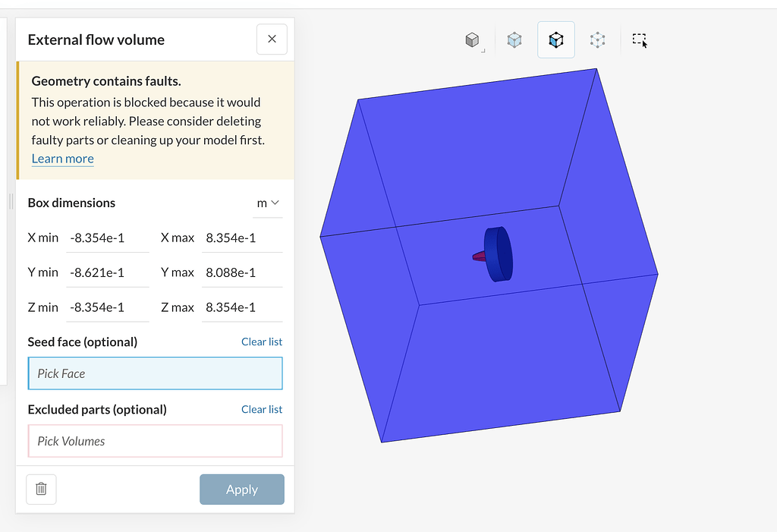The height and width of the screenshot is (532, 777).
Task: Activate the rectangular box select tool
Action: [639, 39]
